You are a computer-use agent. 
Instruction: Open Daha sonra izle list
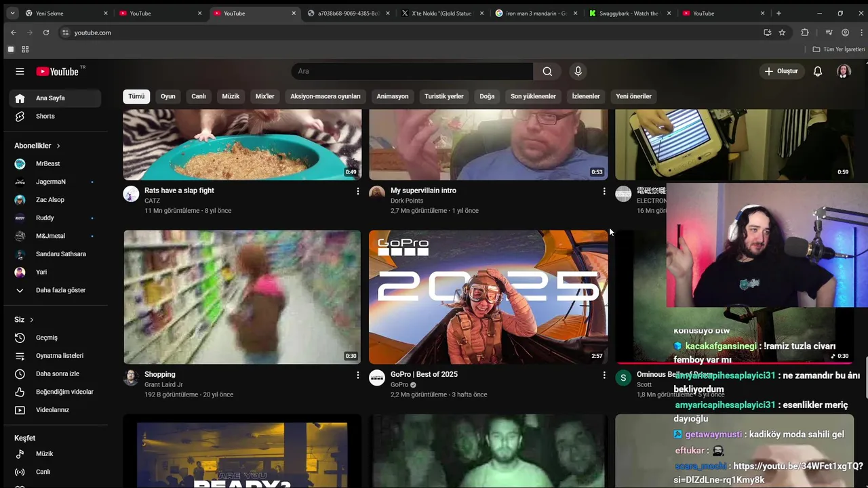point(55,373)
